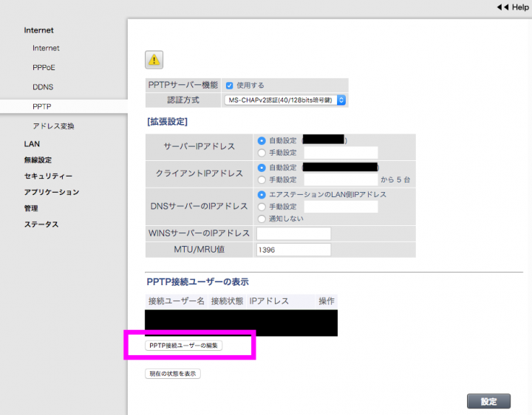532x415 pixels.
Task: Click the 現在の状態を表示 button
Action: (x=173, y=374)
